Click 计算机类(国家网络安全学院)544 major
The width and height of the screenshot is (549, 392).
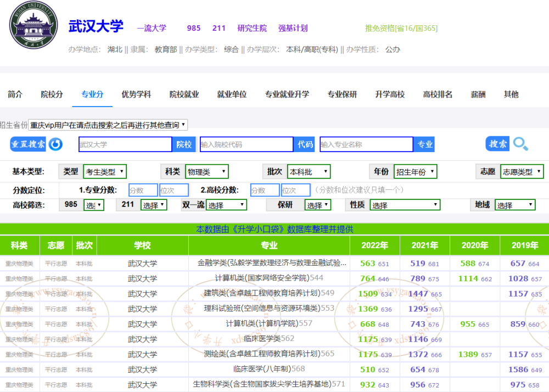[x=269, y=278]
